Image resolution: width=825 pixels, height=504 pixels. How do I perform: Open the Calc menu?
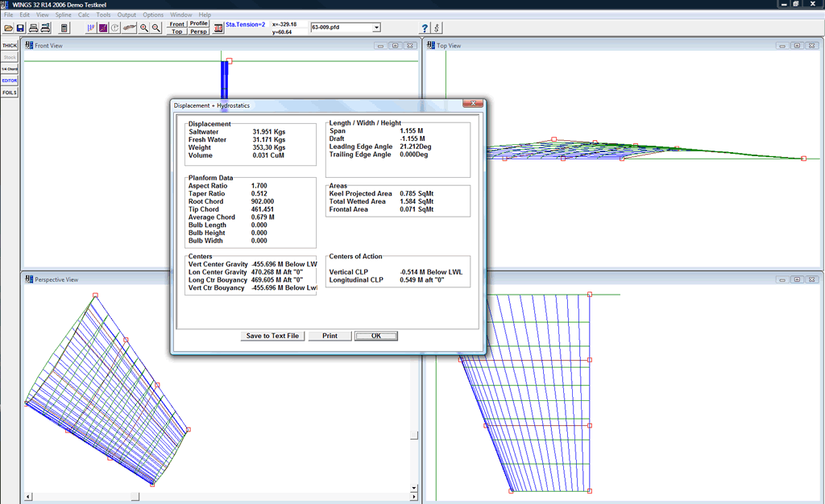click(84, 14)
